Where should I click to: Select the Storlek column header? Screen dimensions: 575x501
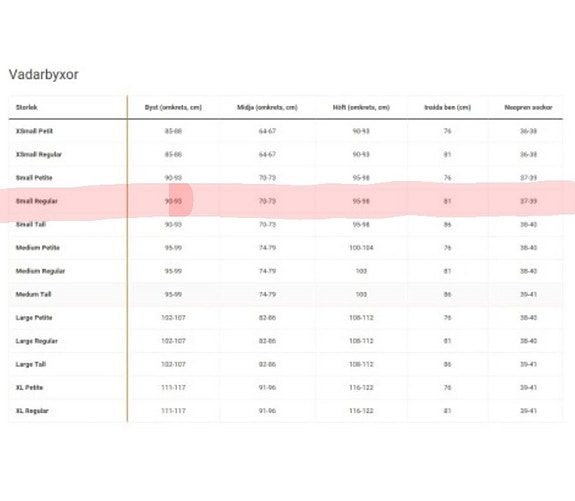(x=26, y=107)
